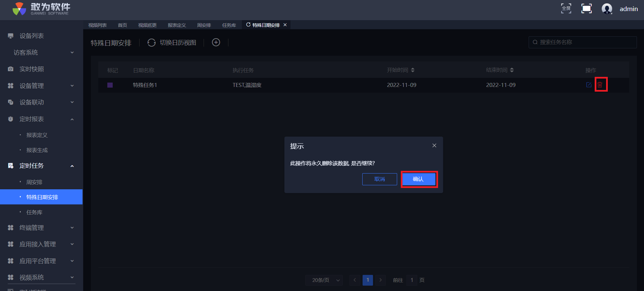The width and height of the screenshot is (644, 291).
Task: Click the Ganwei Software logo
Action: pyautogui.click(x=41, y=9)
